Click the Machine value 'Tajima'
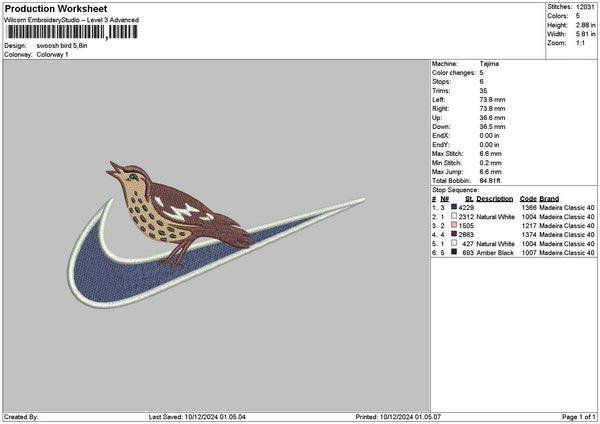The image size is (600, 424). [489, 64]
